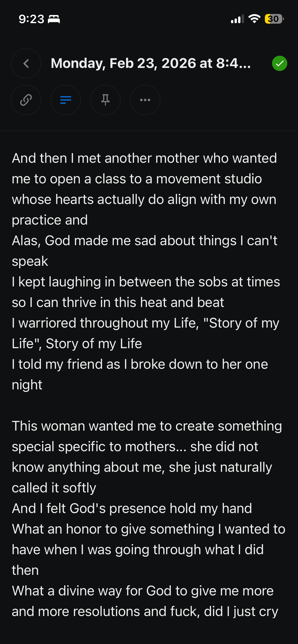
Task: Tap the Wi-Fi status icon
Action: click(x=254, y=19)
